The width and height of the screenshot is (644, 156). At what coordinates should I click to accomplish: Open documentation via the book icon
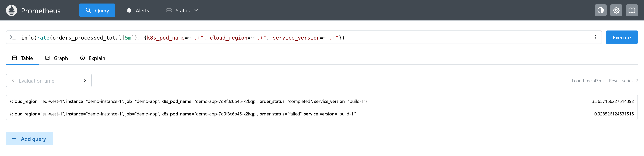(632, 10)
